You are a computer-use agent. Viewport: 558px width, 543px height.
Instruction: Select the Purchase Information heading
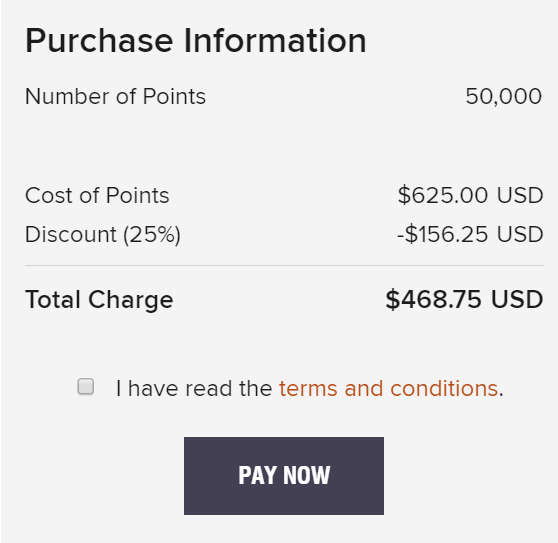195,41
